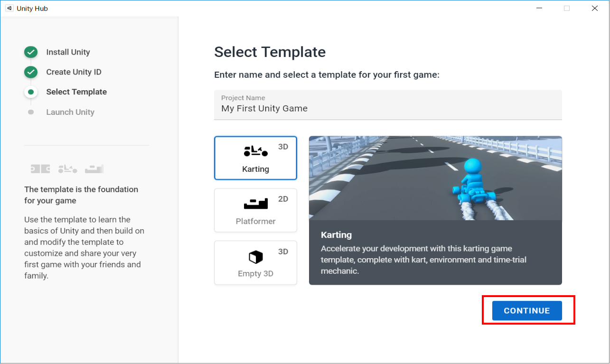Click the Karting heading under preview image
This screenshot has height=364, width=610.
point(336,235)
